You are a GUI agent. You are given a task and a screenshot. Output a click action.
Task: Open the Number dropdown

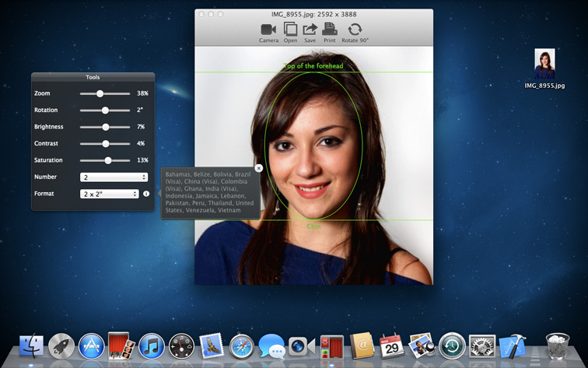(114, 177)
